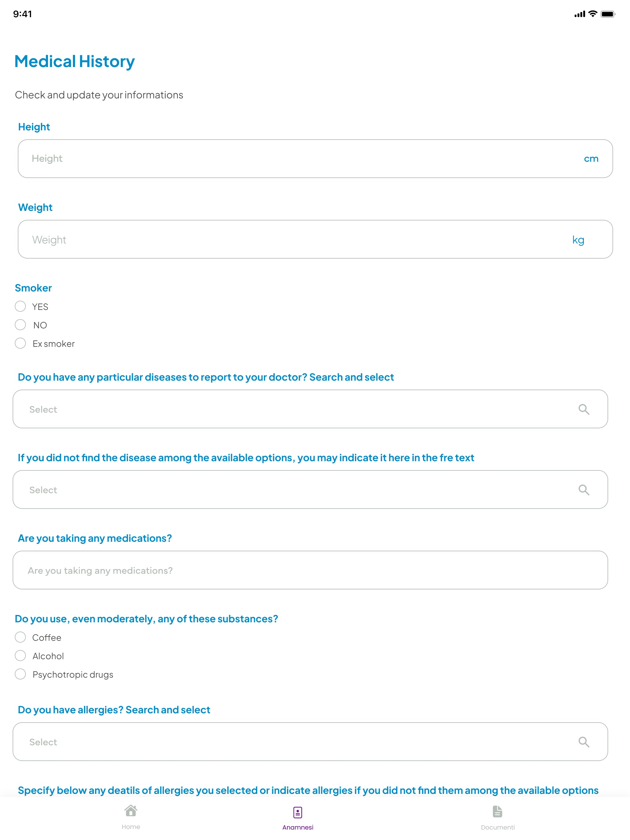Click search icon in allergies select field
The image size is (630, 840).
tap(584, 742)
